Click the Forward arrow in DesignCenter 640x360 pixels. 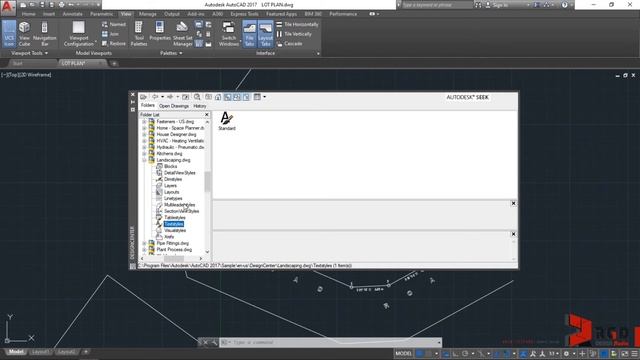[170, 97]
